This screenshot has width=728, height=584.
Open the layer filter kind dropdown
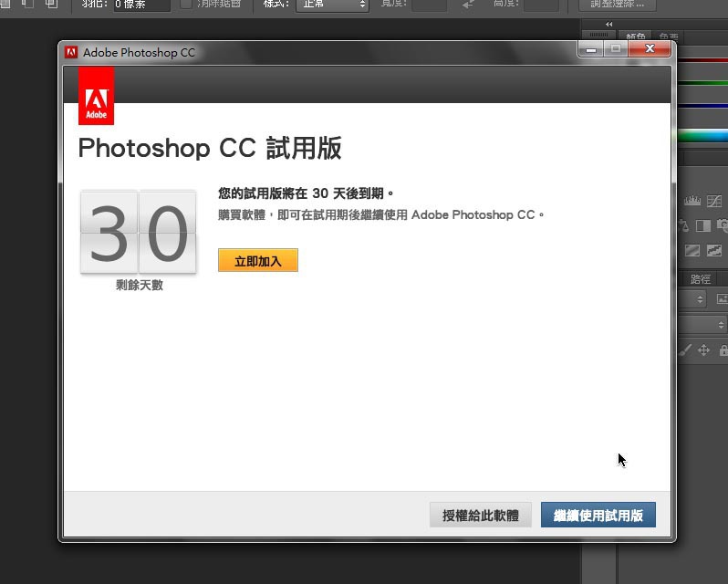pyautogui.click(x=692, y=299)
